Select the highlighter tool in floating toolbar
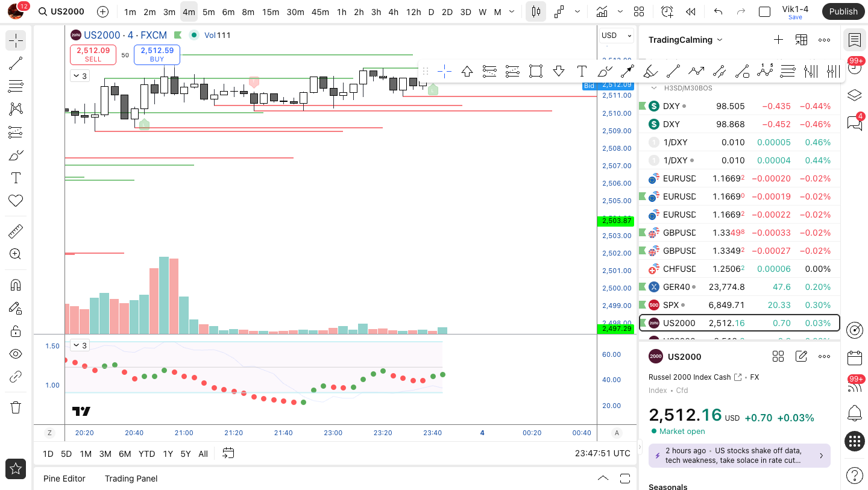Viewport: 868px width, 490px height. [x=650, y=72]
